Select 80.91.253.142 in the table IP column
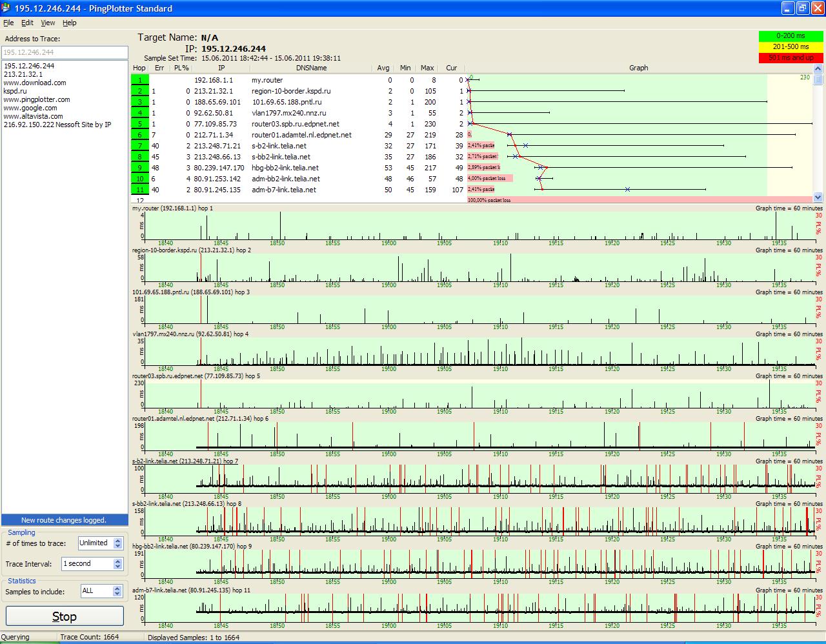826x644 pixels. (217, 179)
